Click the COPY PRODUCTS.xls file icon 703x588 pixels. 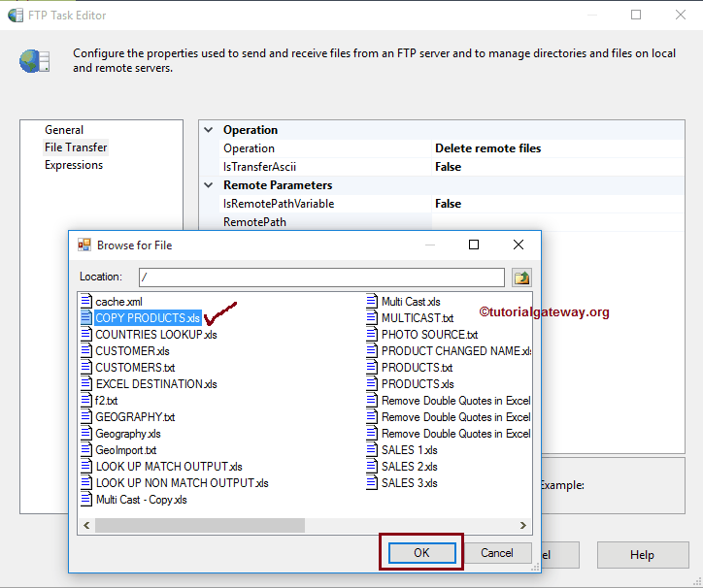click(86, 318)
